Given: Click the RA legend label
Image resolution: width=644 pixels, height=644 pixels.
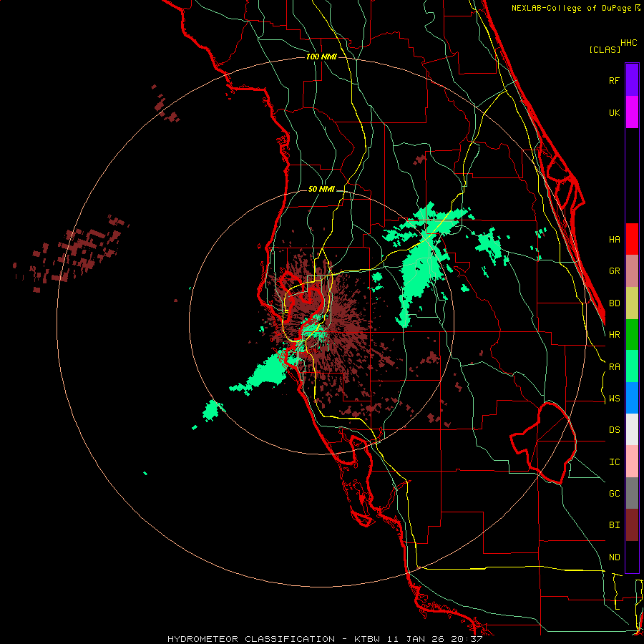Looking at the screenshot, I should [x=614, y=367].
